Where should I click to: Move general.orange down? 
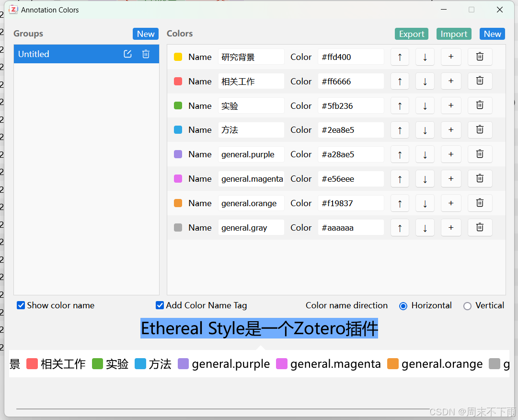pyautogui.click(x=425, y=203)
